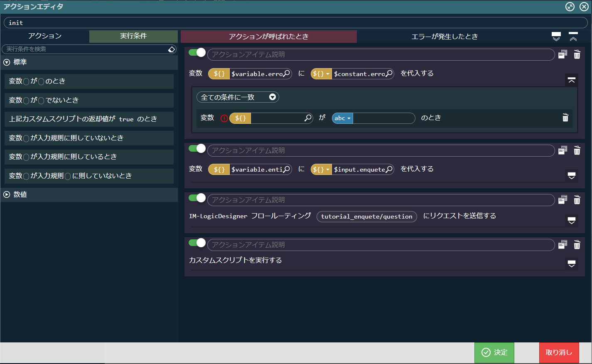Viewport: 592px width, 364px height.
Task: Collapse the 標準 category
Action: (7, 62)
